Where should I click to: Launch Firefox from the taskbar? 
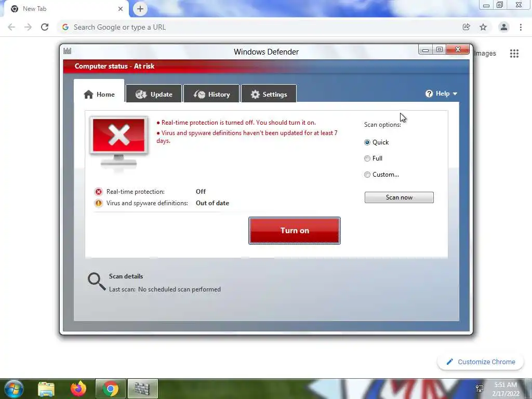(78, 389)
